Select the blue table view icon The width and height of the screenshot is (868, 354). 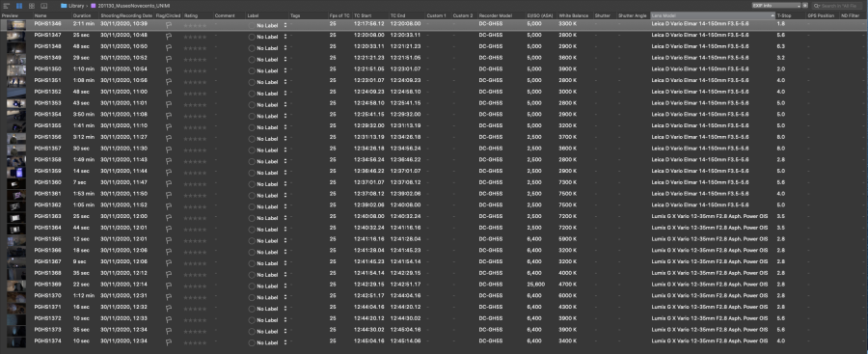19,6
